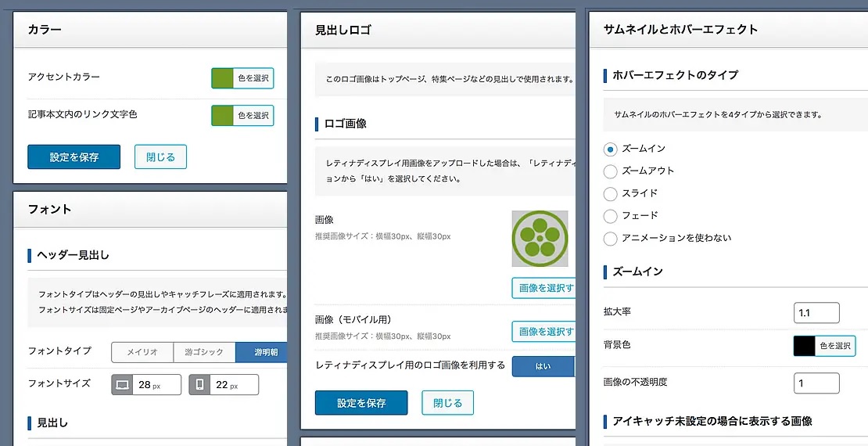Click 画像を選択 for mobile logo image

[x=544, y=332]
